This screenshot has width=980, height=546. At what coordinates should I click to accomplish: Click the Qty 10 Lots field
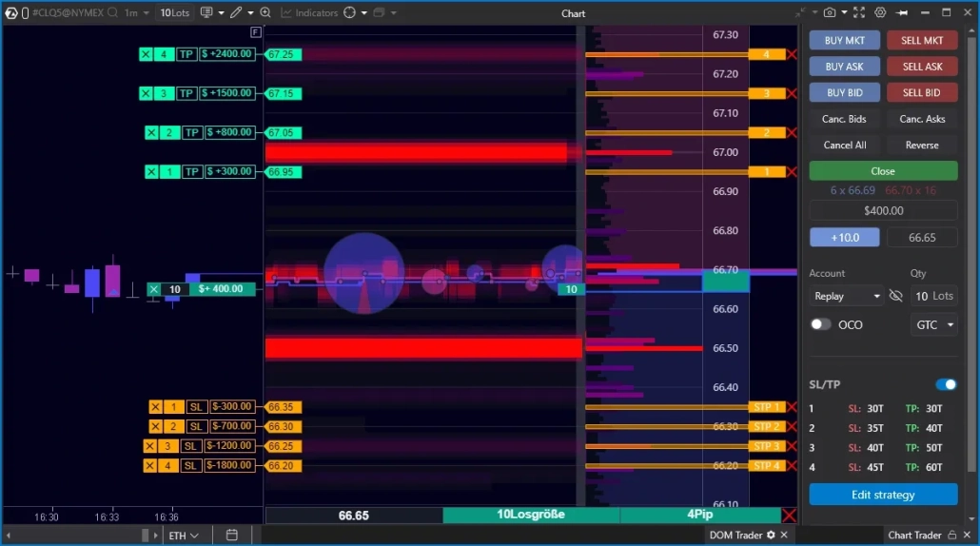933,296
